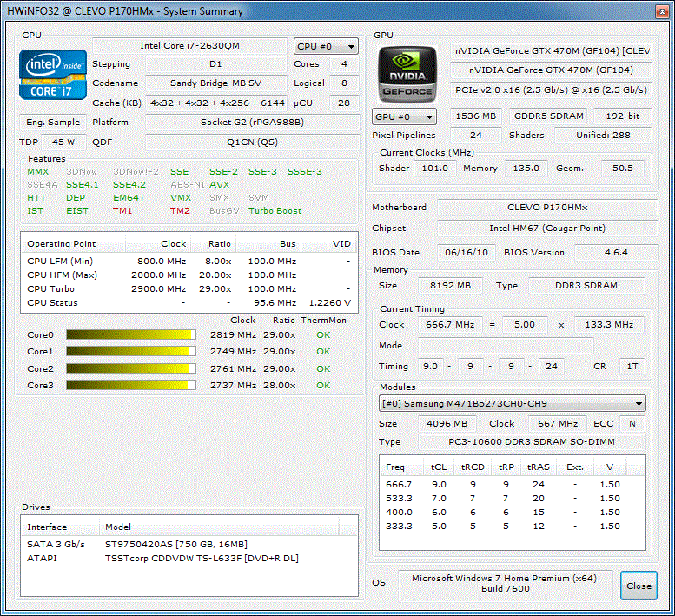Screen dimensions: 675x616
Task: Click the Operating Point column header
Action: tap(73, 243)
